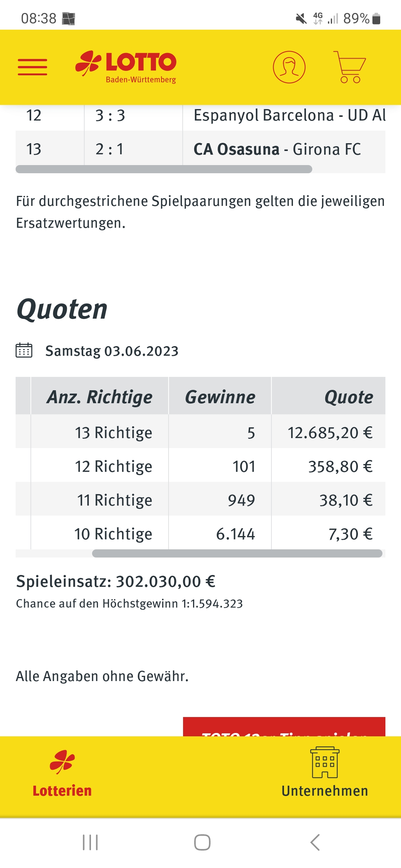The width and height of the screenshot is (401, 868).
Task: Tap the Gewinne column header
Action: click(220, 397)
